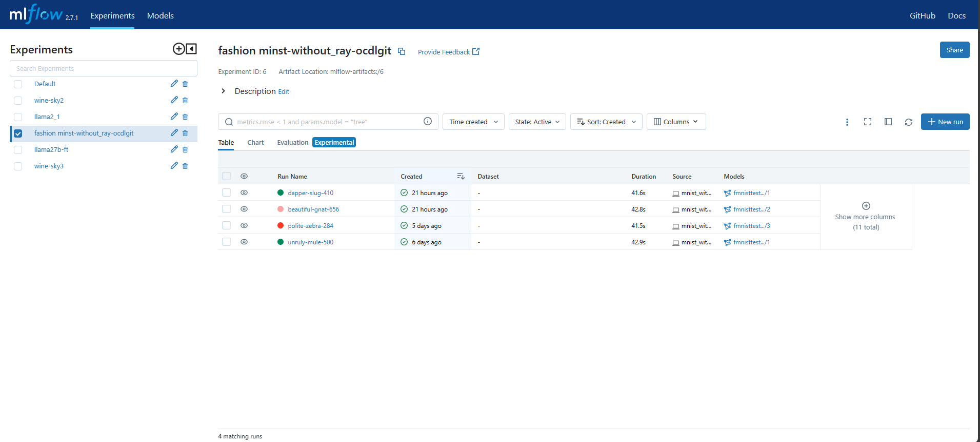This screenshot has height=442, width=980.
Task: Open the three-dot more options menu
Action: pyautogui.click(x=847, y=122)
